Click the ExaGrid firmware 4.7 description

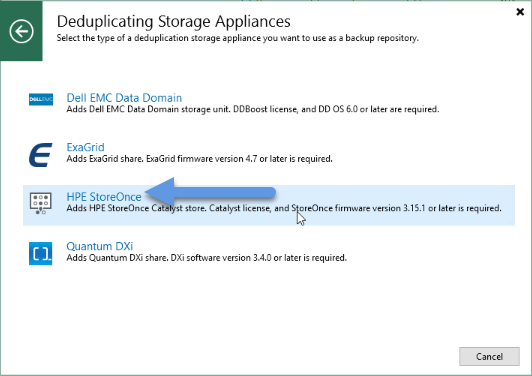pos(200,159)
